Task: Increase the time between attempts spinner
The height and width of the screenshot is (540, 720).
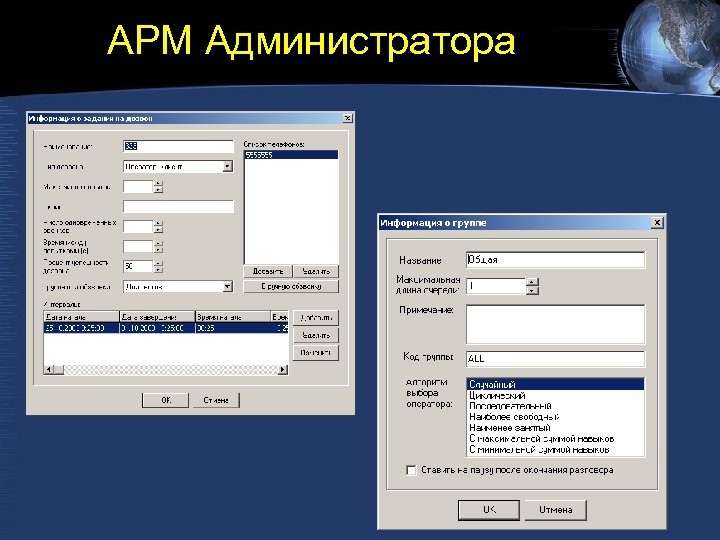Action: tap(158, 243)
